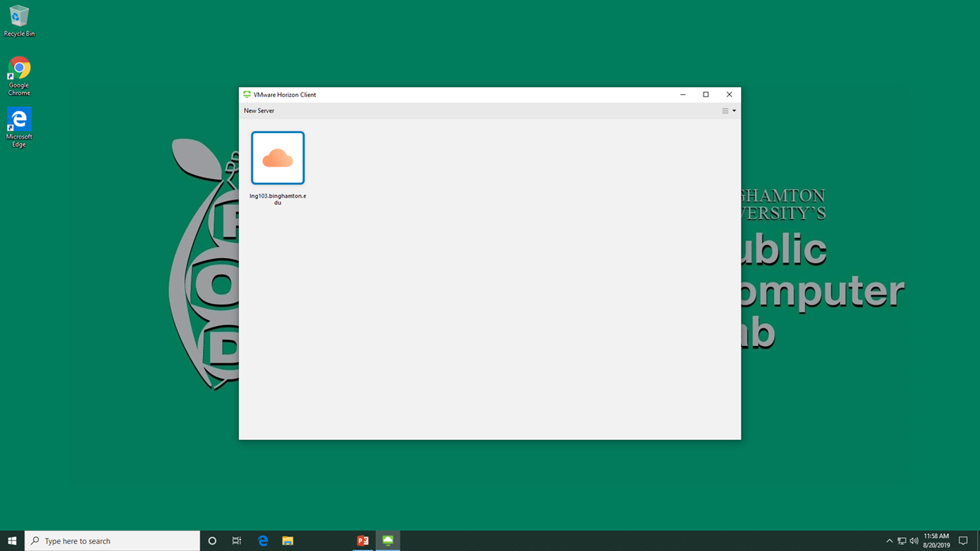This screenshot has width=980, height=551.
Task: Click the taskbar clock showing 11:58 AM
Action: (x=936, y=541)
